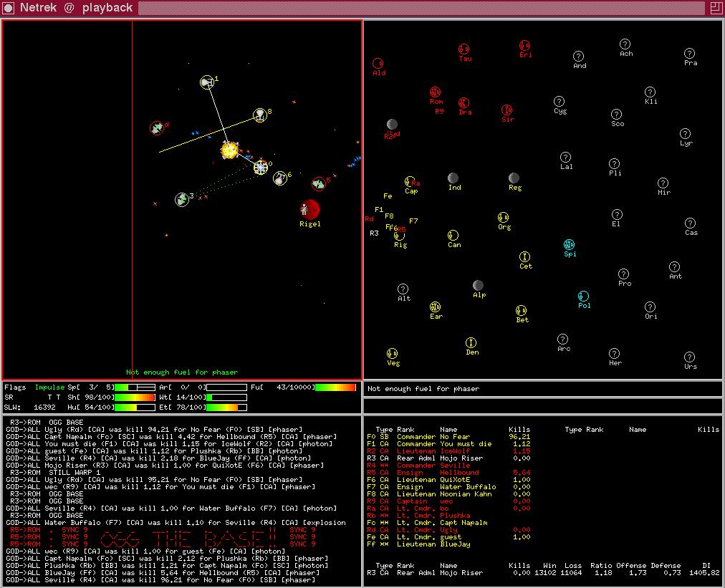Click the R9 ship label on galactic map
725x588 pixels.
click(439, 112)
